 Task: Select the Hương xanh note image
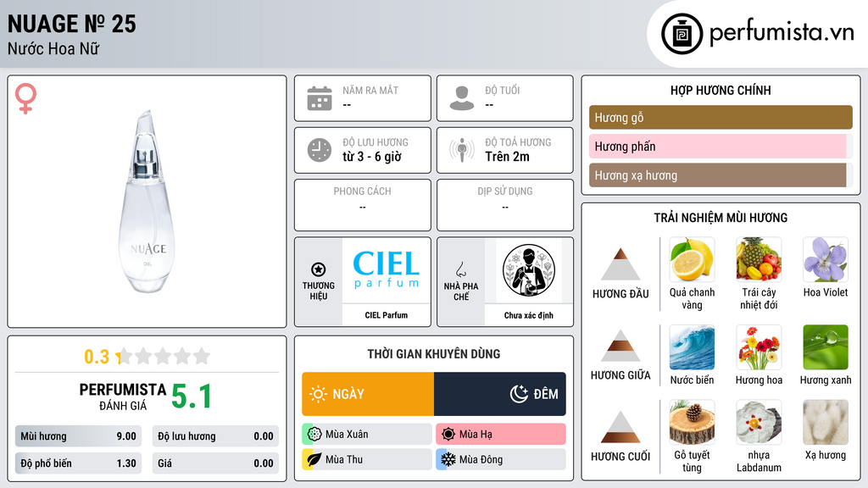coord(826,347)
